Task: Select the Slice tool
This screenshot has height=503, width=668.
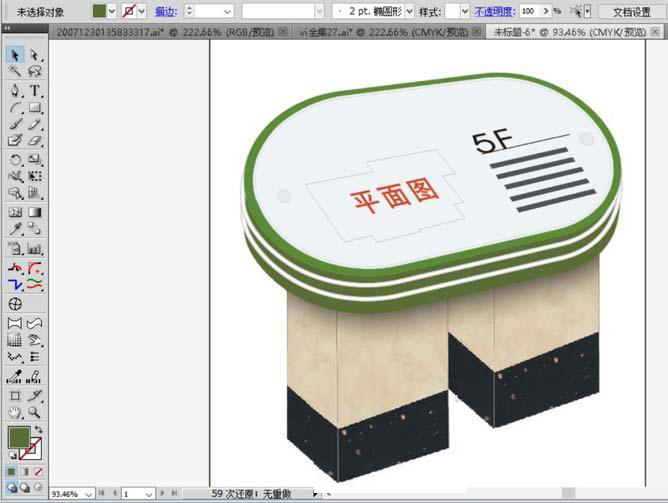Action: (35, 396)
